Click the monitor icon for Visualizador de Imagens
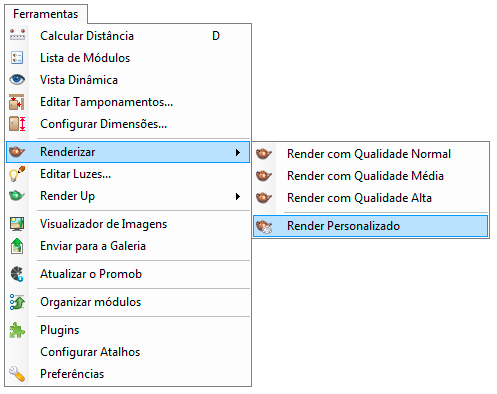This screenshot has height=394, width=497. [x=17, y=224]
